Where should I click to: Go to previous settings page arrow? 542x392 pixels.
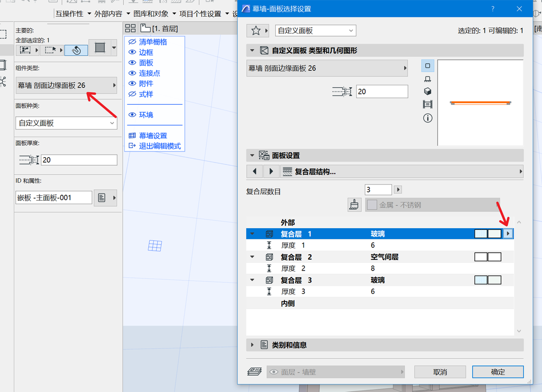pos(255,171)
